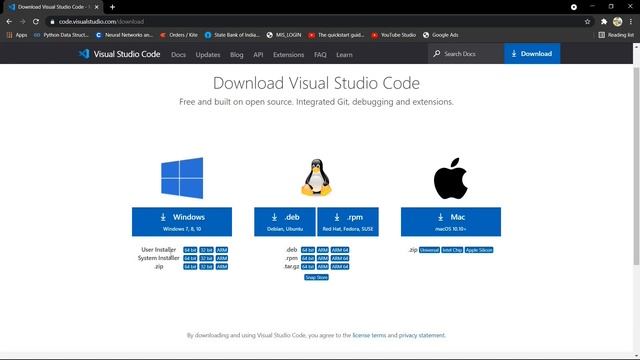Open the Neural Networks bookmark
640x360 pixels.
pyautogui.click(x=124, y=35)
